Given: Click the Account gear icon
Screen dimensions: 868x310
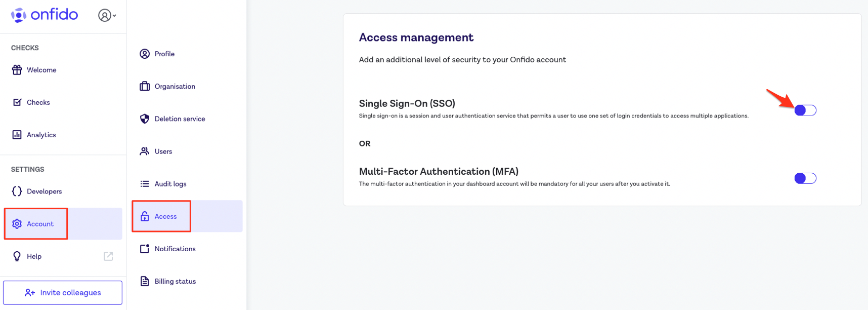Looking at the screenshot, I should coord(17,224).
